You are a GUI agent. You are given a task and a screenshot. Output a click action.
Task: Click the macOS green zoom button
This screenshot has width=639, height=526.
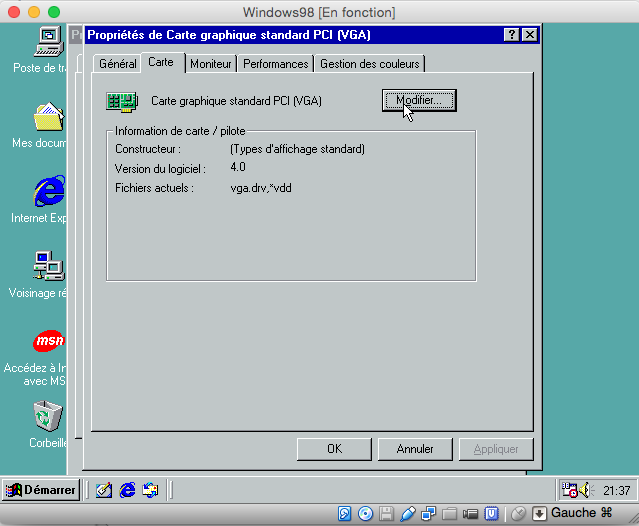click(54, 12)
